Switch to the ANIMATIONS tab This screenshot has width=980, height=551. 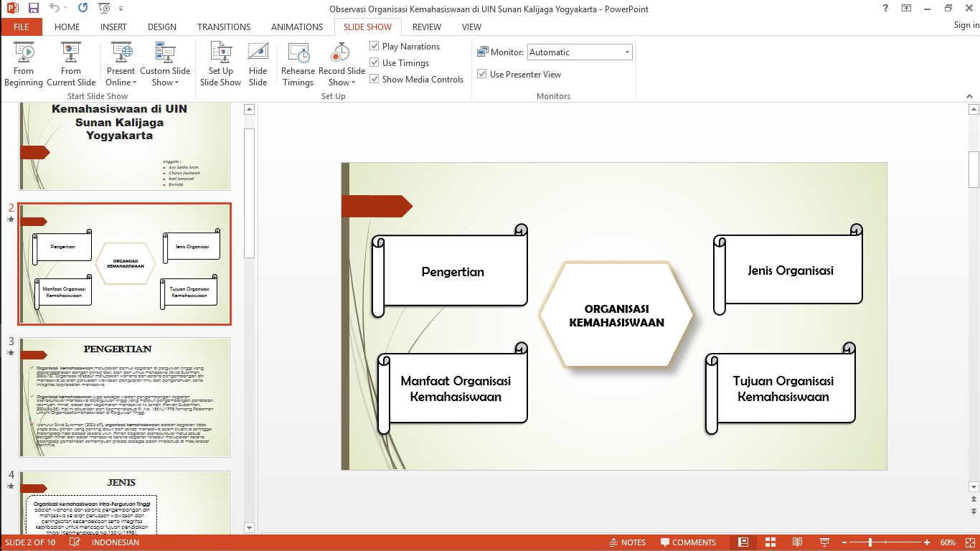(296, 27)
